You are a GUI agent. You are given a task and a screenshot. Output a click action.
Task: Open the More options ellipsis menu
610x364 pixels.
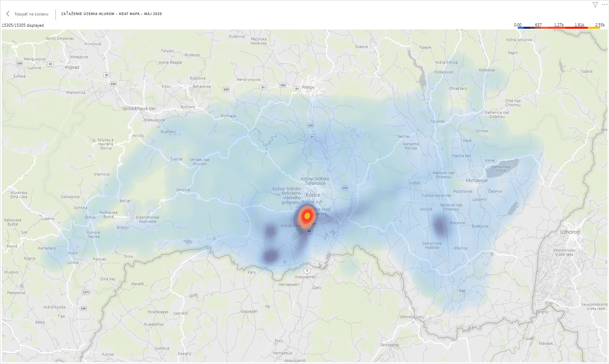(605, 4)
